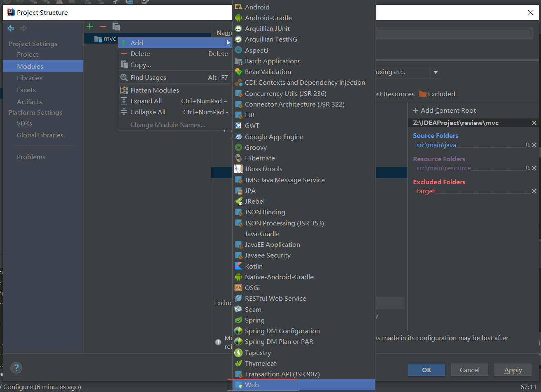Click the Cancel button
541x392 pixels.
(470, 370)
